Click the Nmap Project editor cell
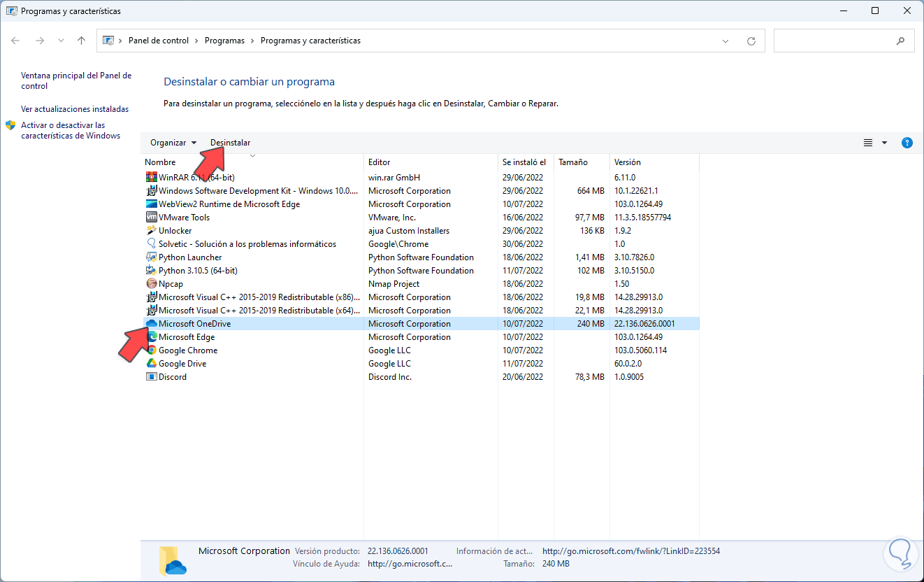Viewport: 924px width, 582px height. point(394,284)
